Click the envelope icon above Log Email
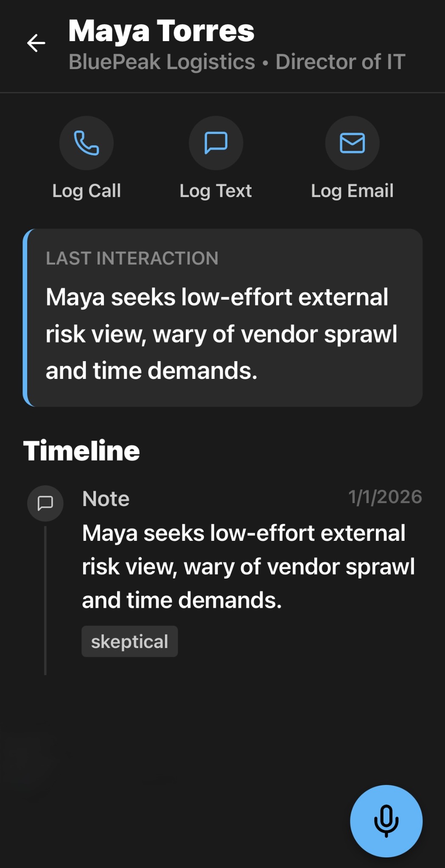The height and width of the screenshot is (868, 445). pyautogui.click(x=353, y=143)
